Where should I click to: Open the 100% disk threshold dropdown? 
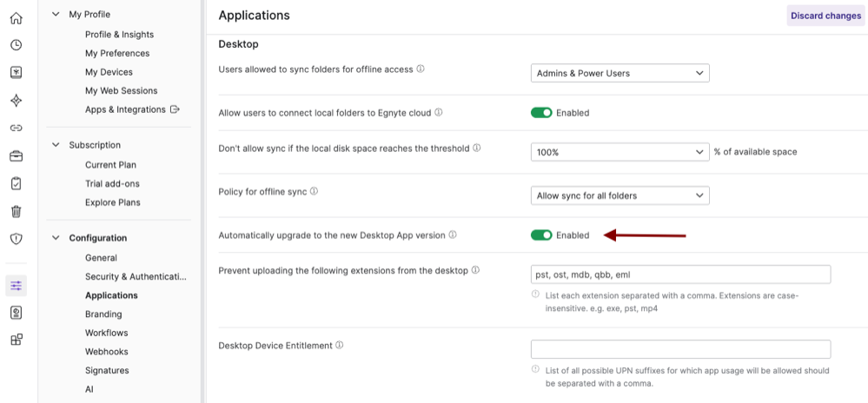point(620,152)
